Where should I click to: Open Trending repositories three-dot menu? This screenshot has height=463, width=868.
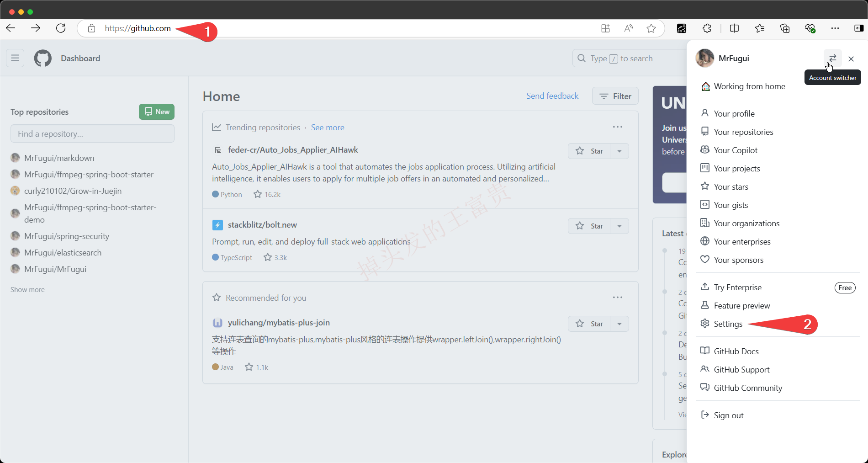pyautogui.click(x=618, y=127)
